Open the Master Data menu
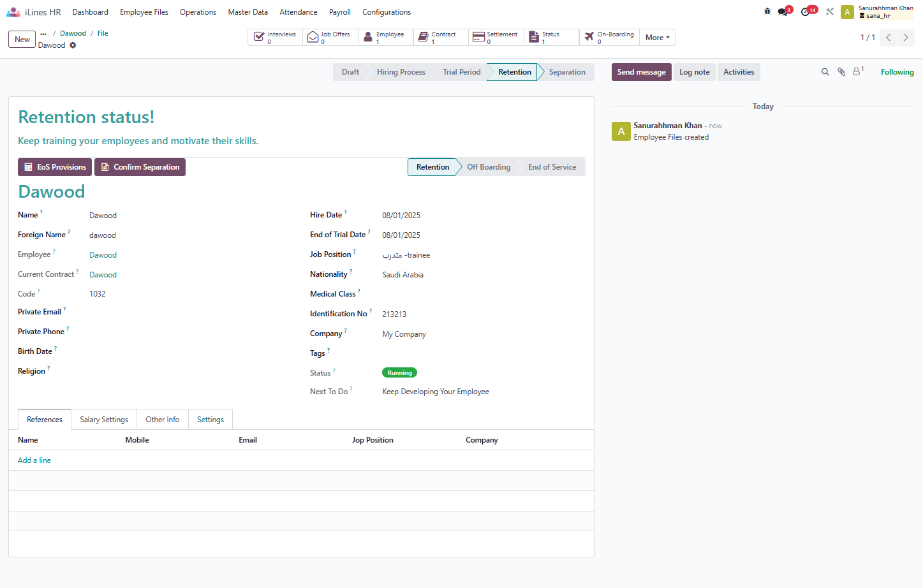 (248, 12)
